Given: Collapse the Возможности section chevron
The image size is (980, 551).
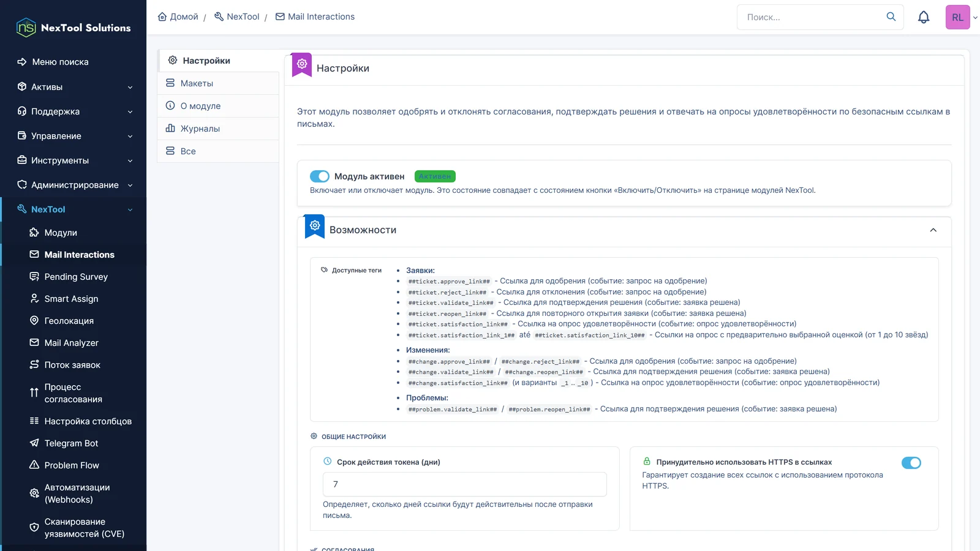Looking at the screenshot, I should (933, 230).
